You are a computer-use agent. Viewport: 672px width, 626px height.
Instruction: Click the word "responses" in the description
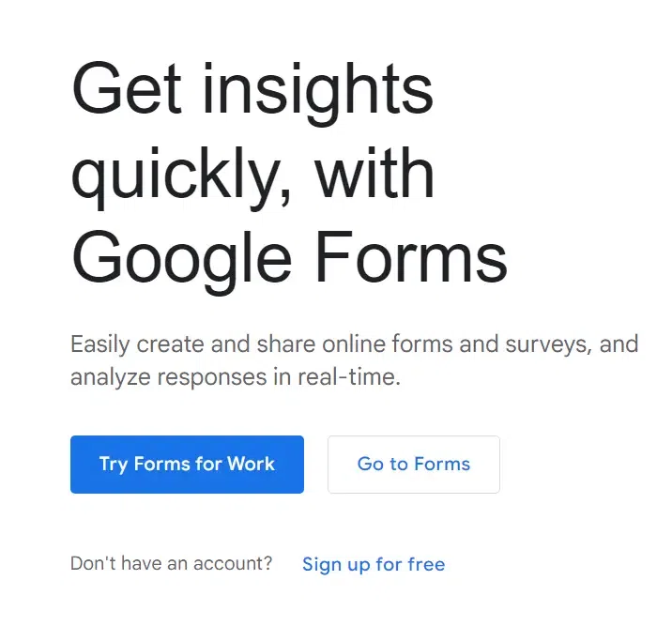click(211, 378)
